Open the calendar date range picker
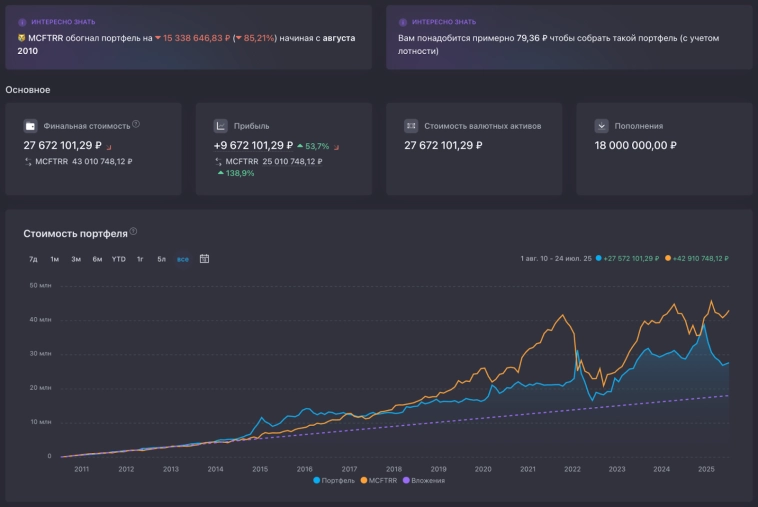758x507 pixels. point(204,259)
